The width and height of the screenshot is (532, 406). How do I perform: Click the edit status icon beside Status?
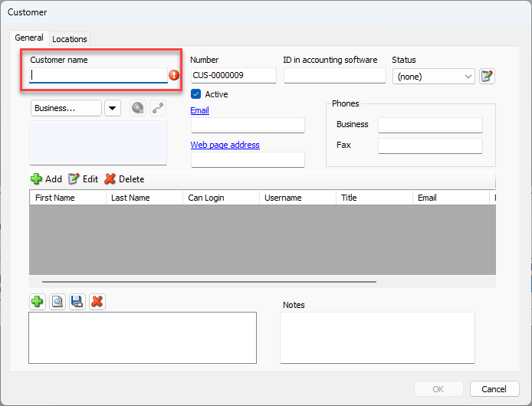pos(487,76)
